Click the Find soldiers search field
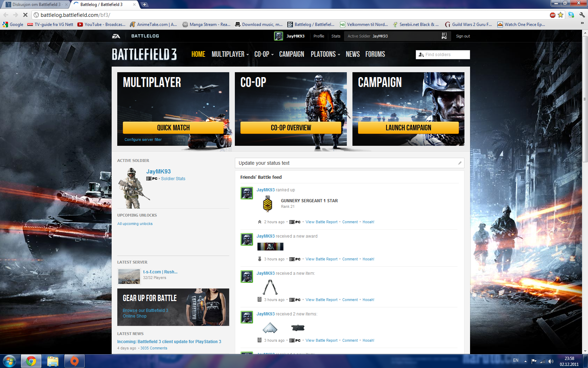 (443, 55)
